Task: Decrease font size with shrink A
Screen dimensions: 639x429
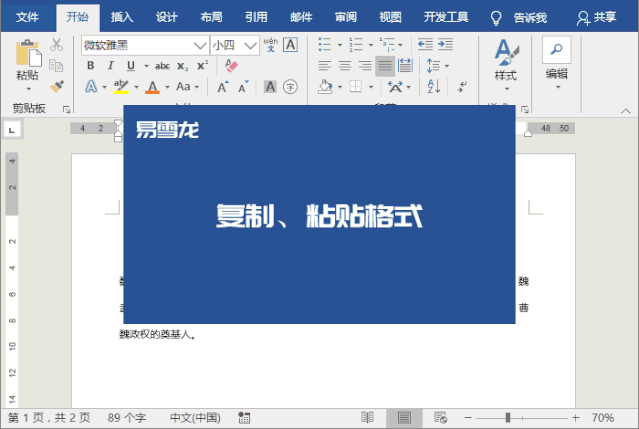Action: (243, 87)
